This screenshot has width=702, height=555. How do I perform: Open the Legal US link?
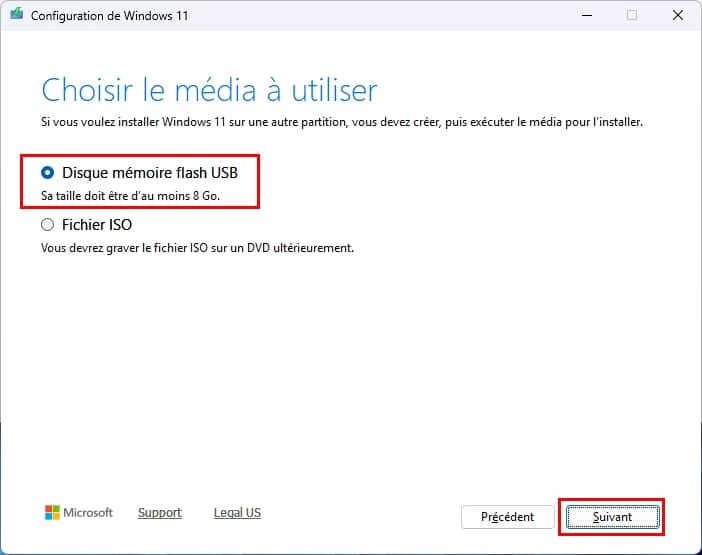click(x=237, y=513)
